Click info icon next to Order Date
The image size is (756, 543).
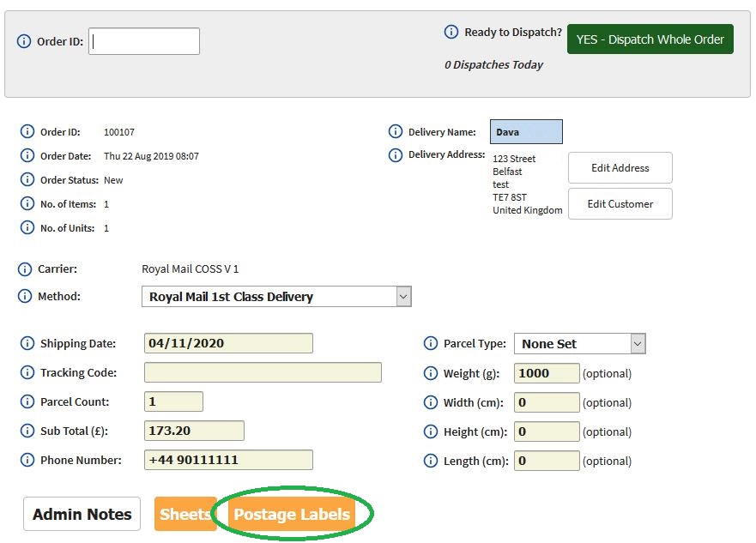click(x=27, y=155)
